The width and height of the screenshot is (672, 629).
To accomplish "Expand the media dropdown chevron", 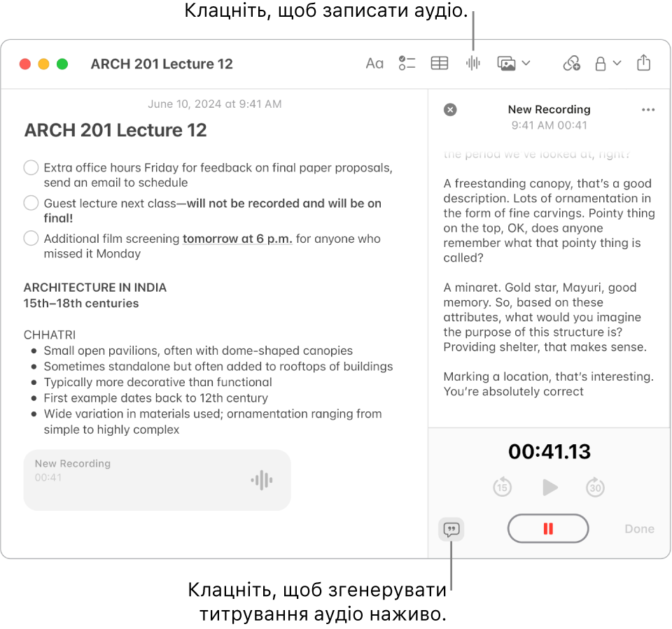I will click(x=526, y=64).
